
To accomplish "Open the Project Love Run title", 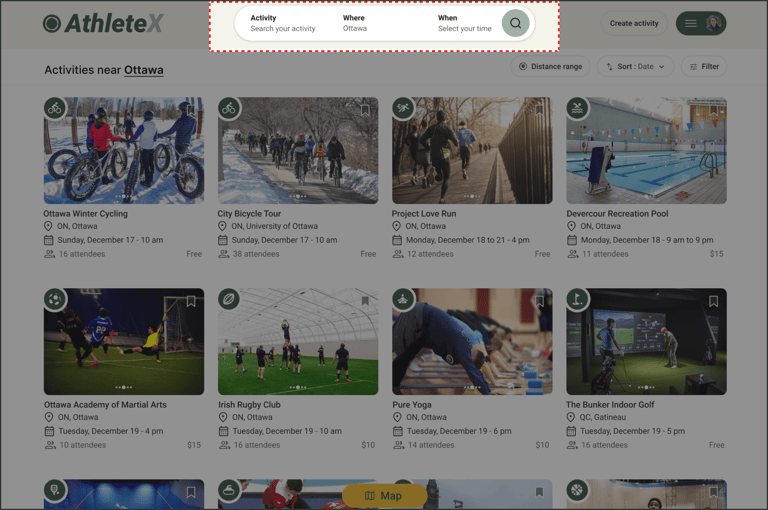I will [x=424, y=214].
